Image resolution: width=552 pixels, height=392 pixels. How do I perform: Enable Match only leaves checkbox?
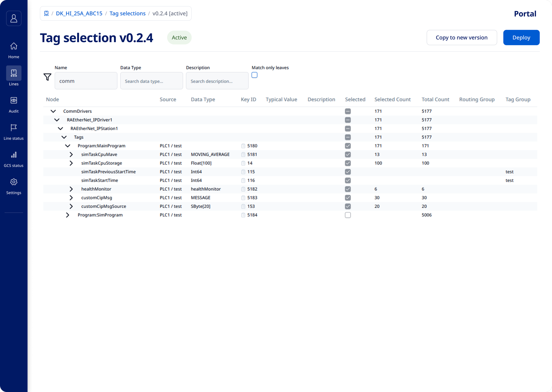(x=254, y=75)
